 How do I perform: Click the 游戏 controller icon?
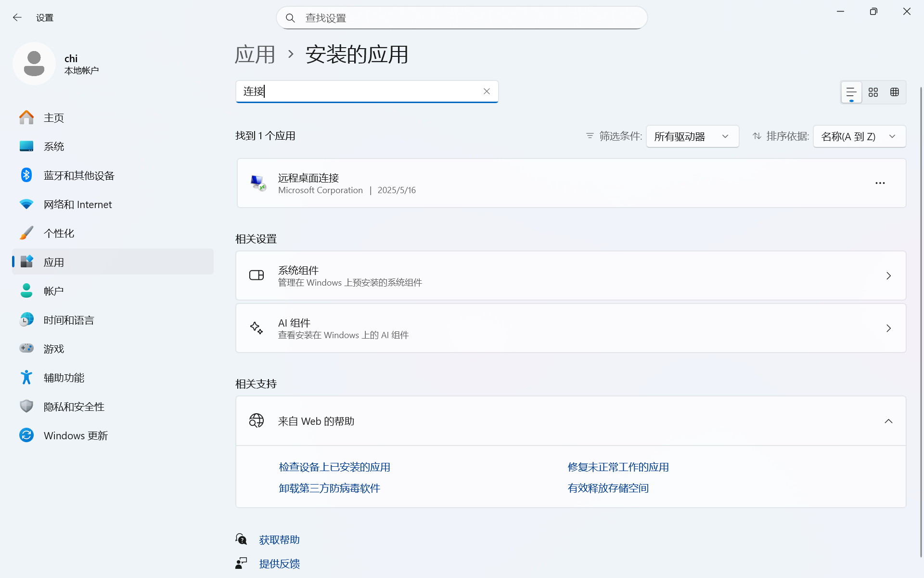pos(26,348)
